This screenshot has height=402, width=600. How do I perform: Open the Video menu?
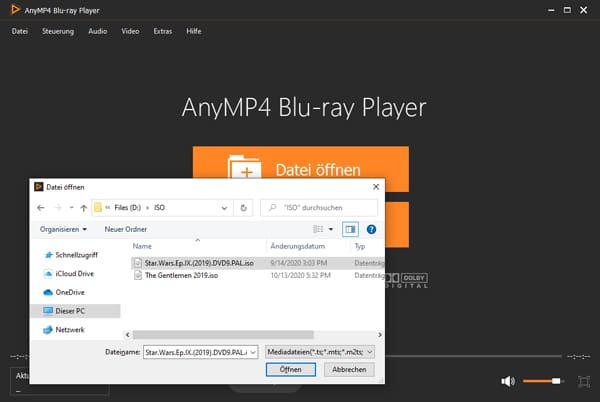tap(130, 31)
